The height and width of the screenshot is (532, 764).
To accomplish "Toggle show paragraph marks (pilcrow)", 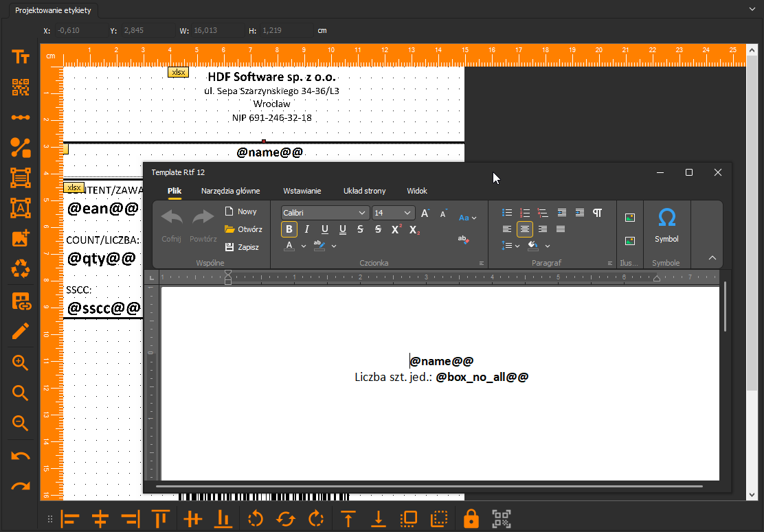I will pos(597,213).
